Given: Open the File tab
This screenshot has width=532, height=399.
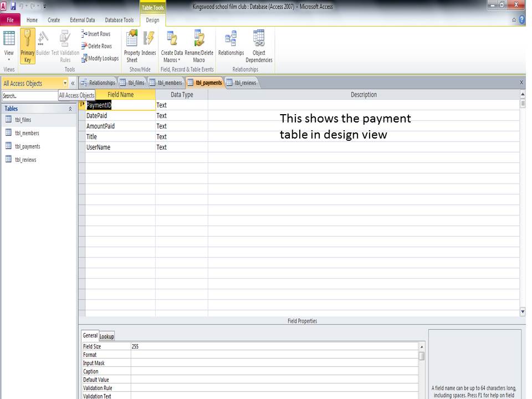Looking at the screenshot, I should pos(10,20).
